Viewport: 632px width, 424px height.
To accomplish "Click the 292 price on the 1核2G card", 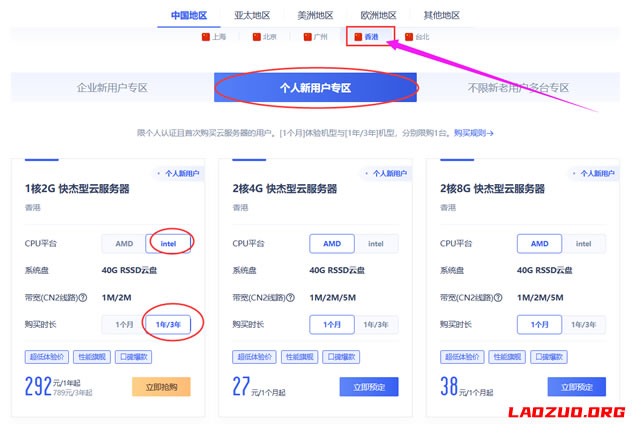I will point(38,387).
